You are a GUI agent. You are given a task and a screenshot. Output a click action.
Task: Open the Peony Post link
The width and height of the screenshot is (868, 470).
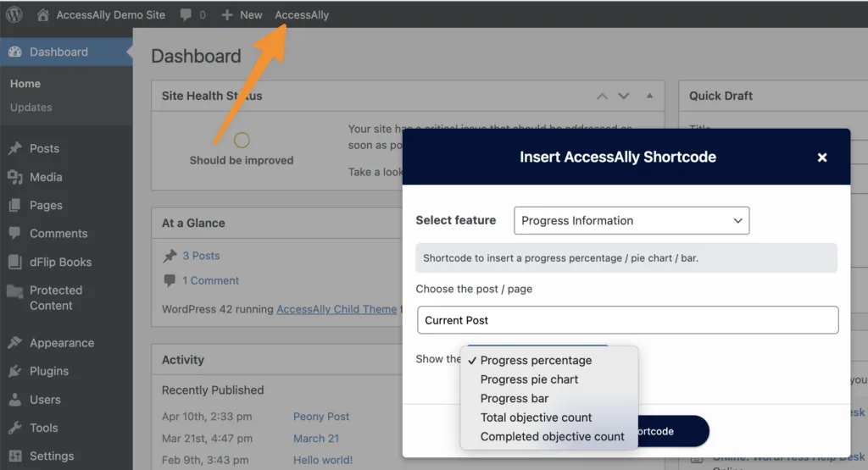point(321,417)
